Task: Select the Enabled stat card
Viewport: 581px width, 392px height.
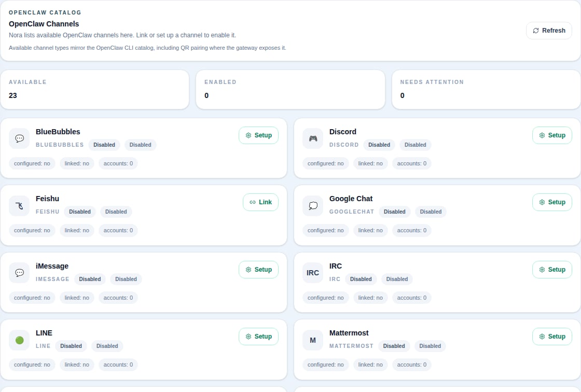Action: 290,89
